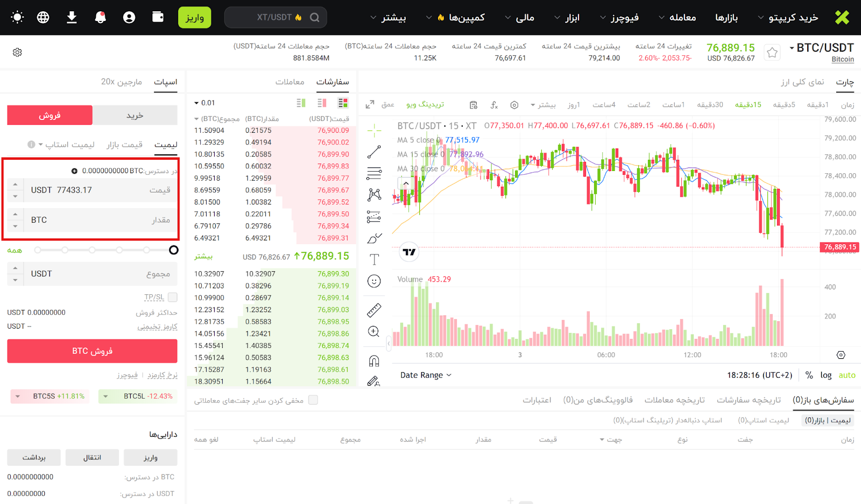Viewport: 861px width, 504px height.
Task: Click the green deposit button in header
Action: click(194, 17)
